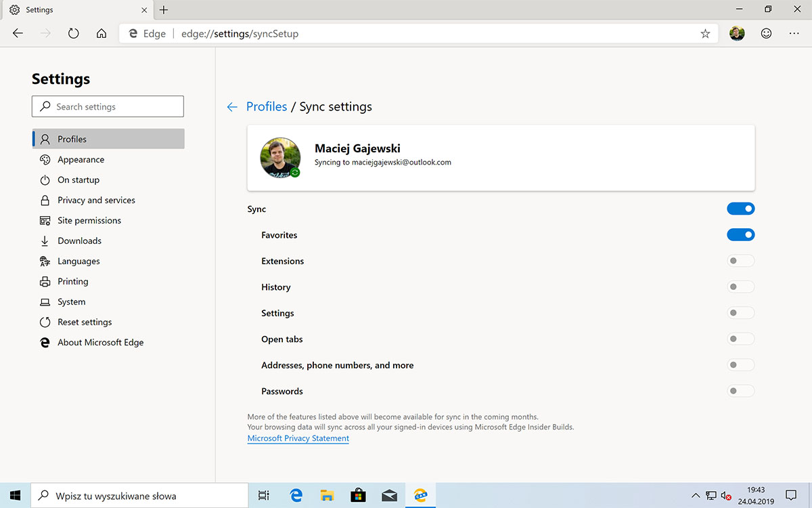Viewport: 812px width, 508px height.
Task: Open Task View on the taskbar
Action: click(264, 496)
